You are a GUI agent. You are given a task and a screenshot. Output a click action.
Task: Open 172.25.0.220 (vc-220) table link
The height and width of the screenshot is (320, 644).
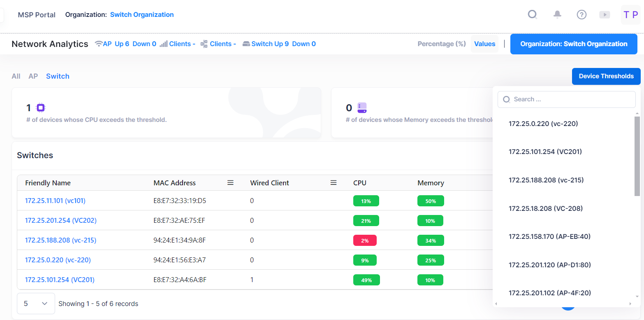58,260
